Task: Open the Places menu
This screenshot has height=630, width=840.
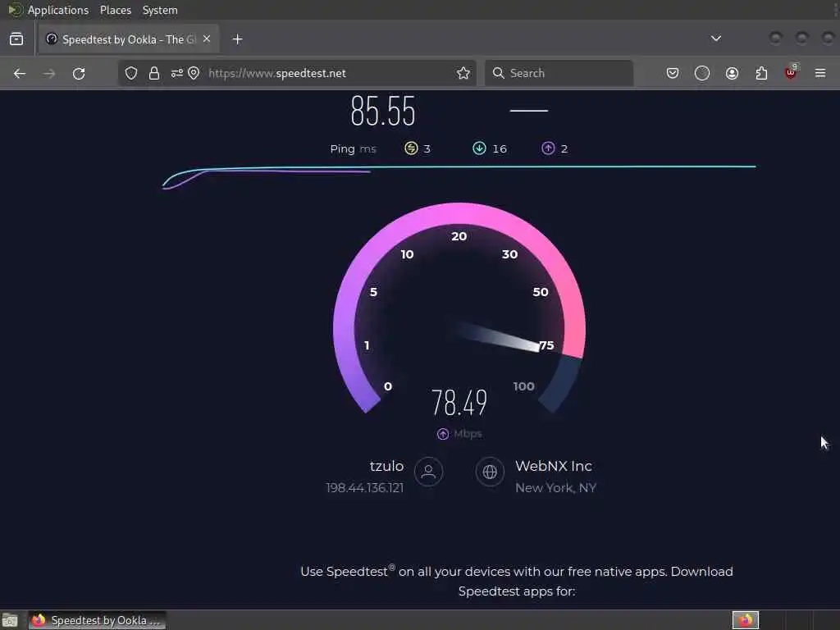Action: pos(116,10)
